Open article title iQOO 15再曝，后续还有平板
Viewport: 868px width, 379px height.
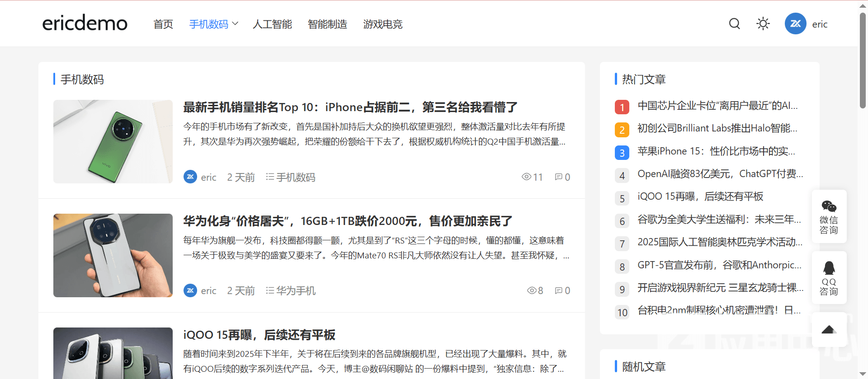pos(259,335)
